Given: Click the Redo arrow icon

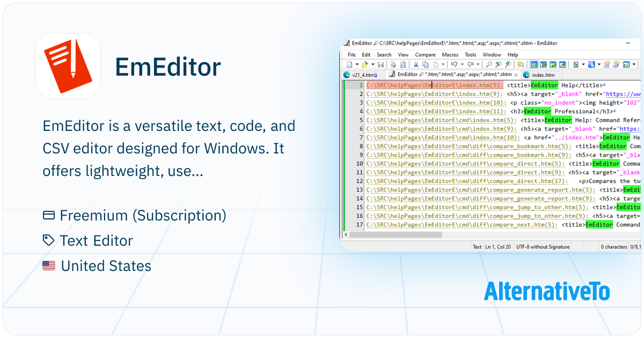Looking at the screenshot, I should 471,64.
